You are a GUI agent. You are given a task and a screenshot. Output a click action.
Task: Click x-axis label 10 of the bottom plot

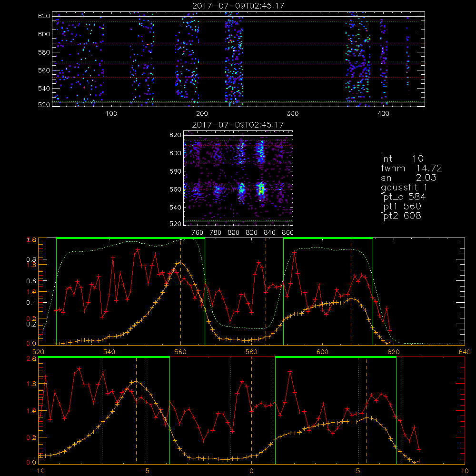point(465,471)
